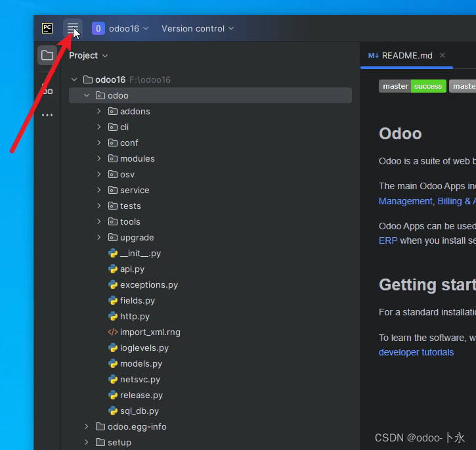Click the odoo16 root folder icon
Image resolution: width=476 pixels, height=450 pixels.
click(88, 79)
